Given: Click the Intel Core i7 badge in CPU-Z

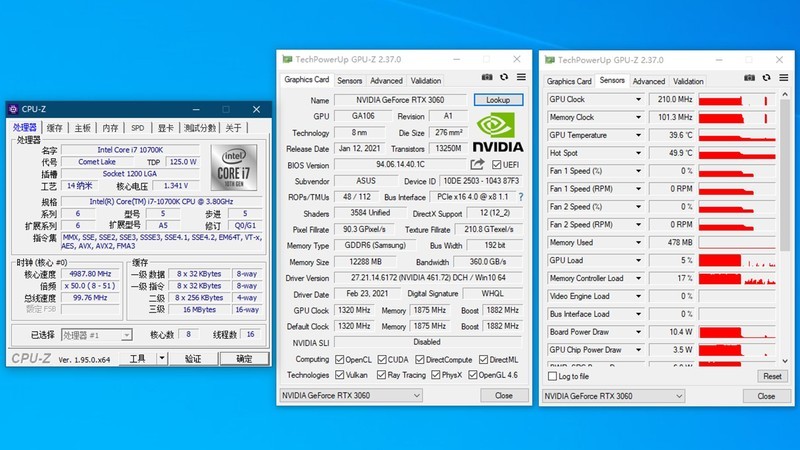Looking at the screenshot, I should [x=234, y=167].
